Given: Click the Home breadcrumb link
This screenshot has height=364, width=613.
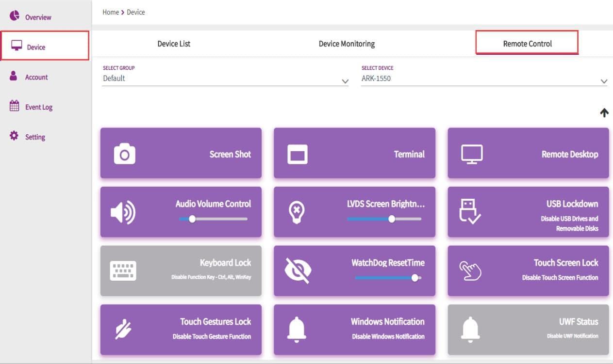Looking at the screenshot, I should pyautogui.click(x=110, y=12).
